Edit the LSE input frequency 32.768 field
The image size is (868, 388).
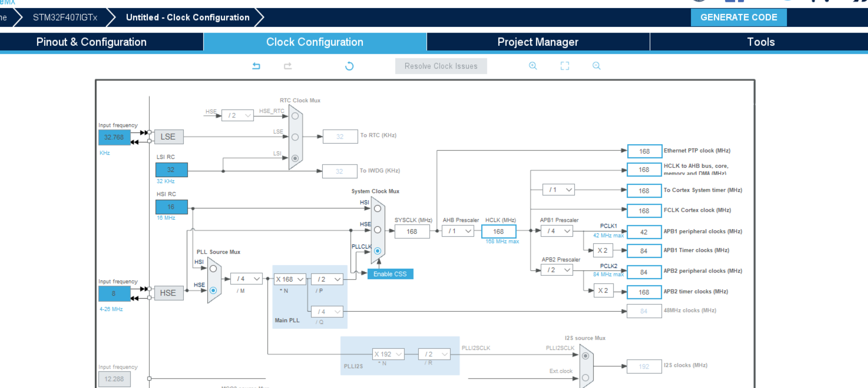(x=114, y=137)
